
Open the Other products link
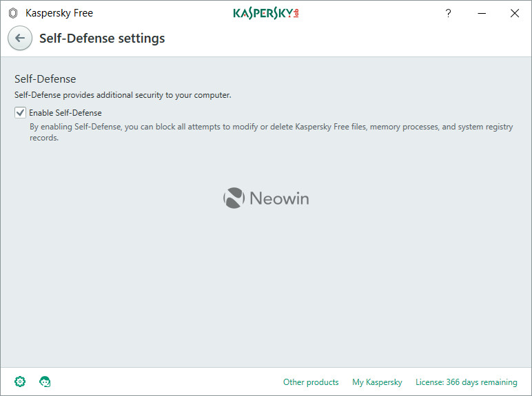point(311,382)
